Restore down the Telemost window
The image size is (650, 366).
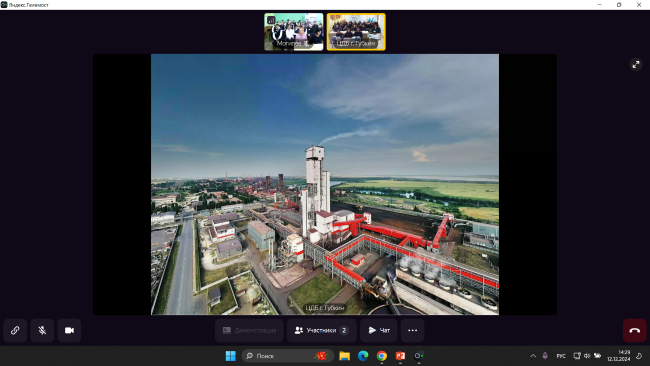619,5
